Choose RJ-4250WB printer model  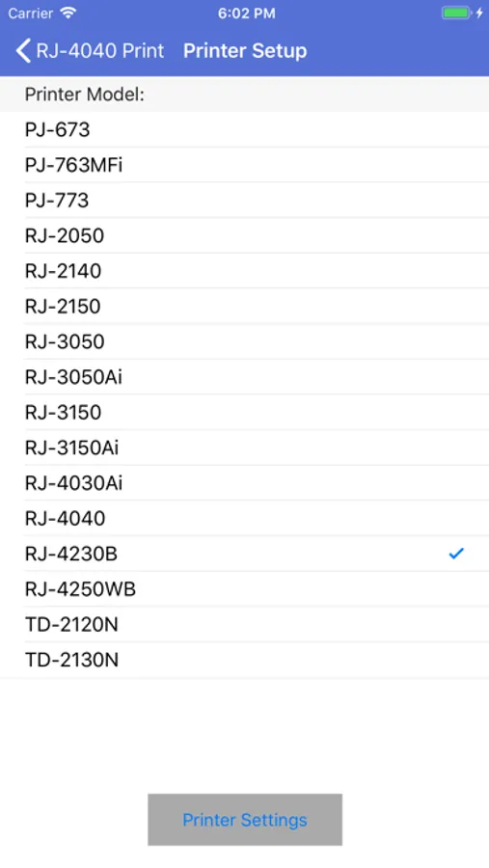coord(244,589)
